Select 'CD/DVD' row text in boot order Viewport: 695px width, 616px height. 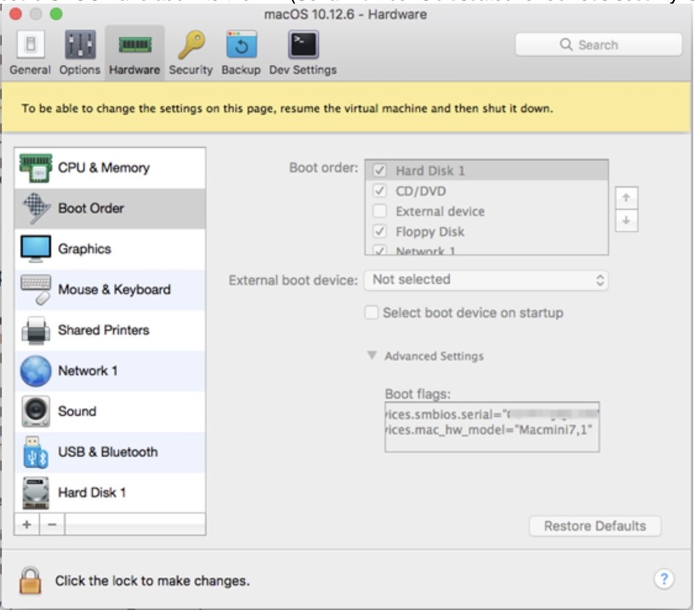[x=420, y=191]
